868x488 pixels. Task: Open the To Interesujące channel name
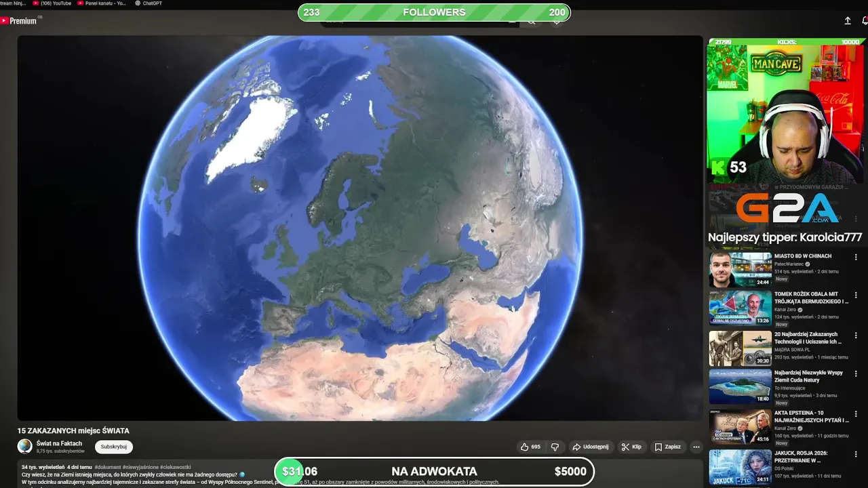tap(790, 388)
